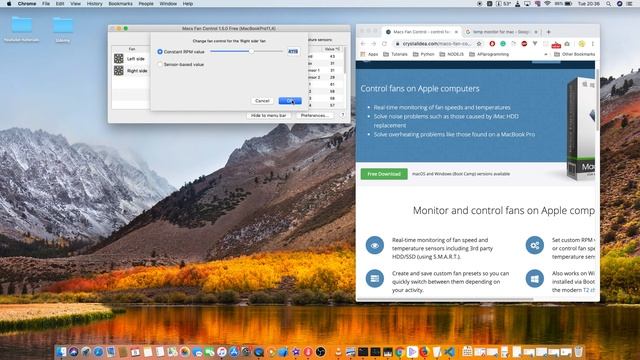The height and width of the screenshot is (360, 640).
Task: Go forward in Chrome
Action: click(x=373, y=44)
